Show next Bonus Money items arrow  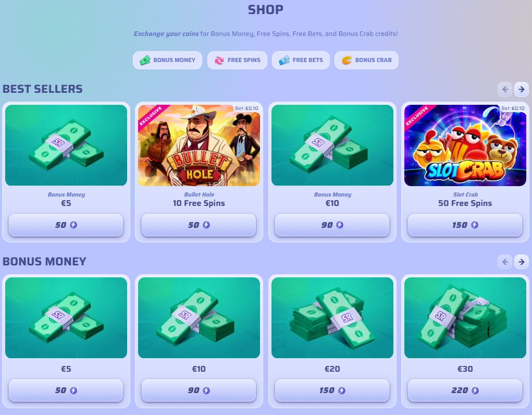[521, 262]
